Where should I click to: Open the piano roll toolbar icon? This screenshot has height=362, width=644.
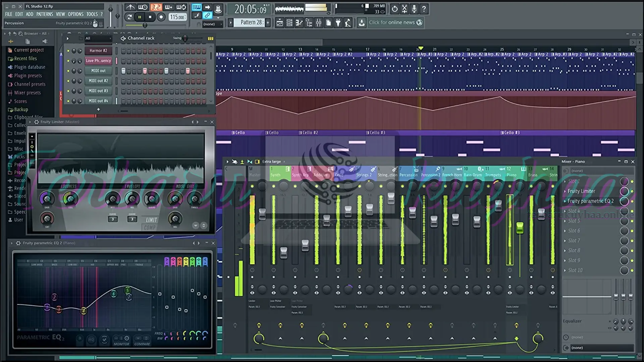coord(299,23)
